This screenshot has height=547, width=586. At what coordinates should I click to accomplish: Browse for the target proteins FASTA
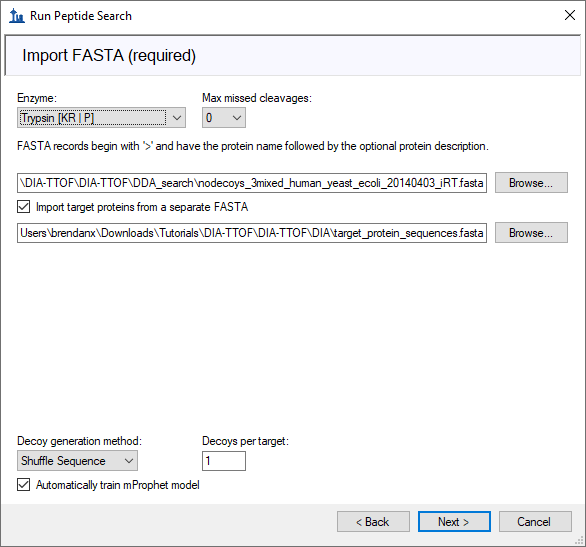pos(531,233)
